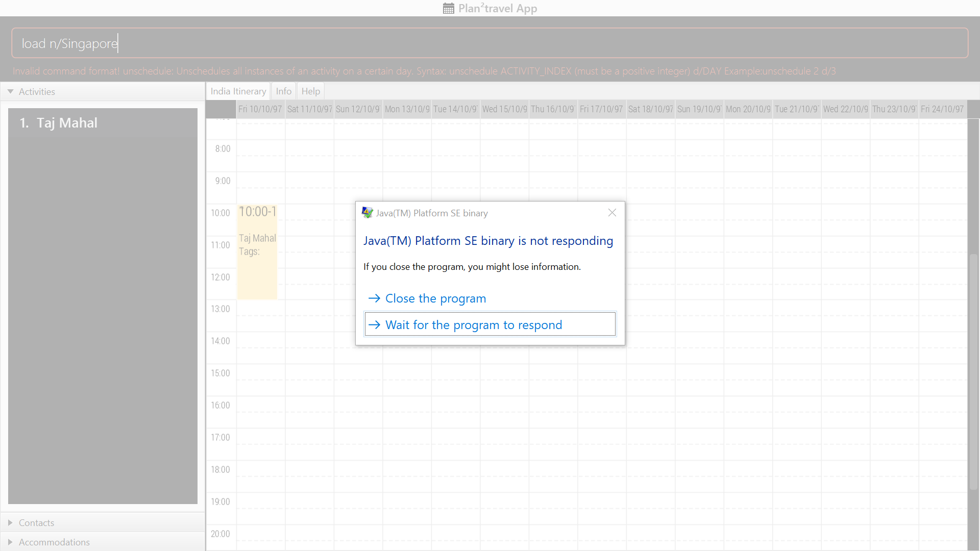Open the Help tab
980x551 pixels.
coord(310,91)
